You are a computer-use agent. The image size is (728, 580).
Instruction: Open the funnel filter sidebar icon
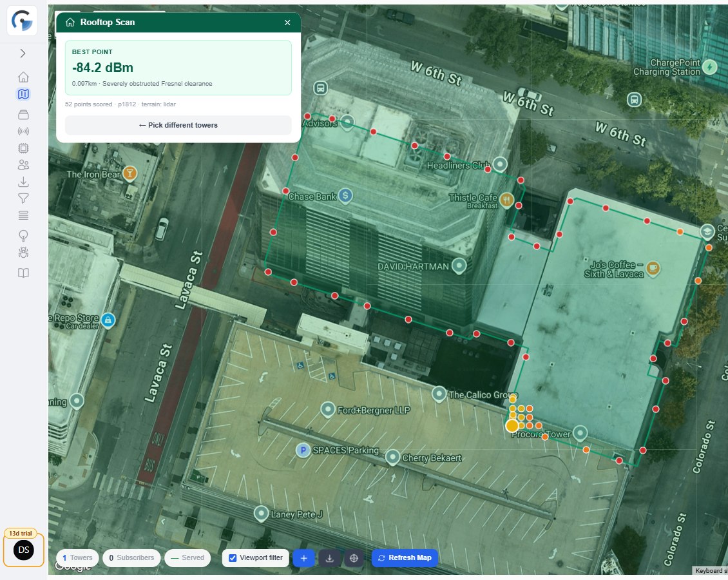[23, 198]
